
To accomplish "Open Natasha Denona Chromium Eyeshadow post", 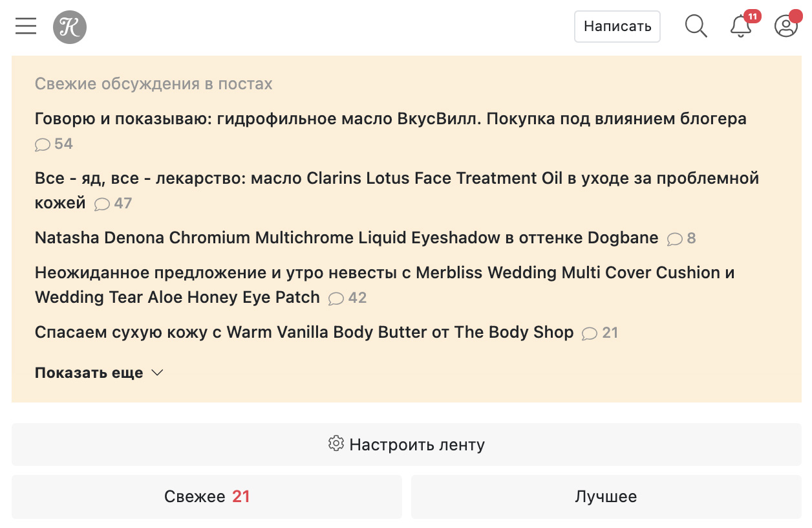I will (346, 238).
